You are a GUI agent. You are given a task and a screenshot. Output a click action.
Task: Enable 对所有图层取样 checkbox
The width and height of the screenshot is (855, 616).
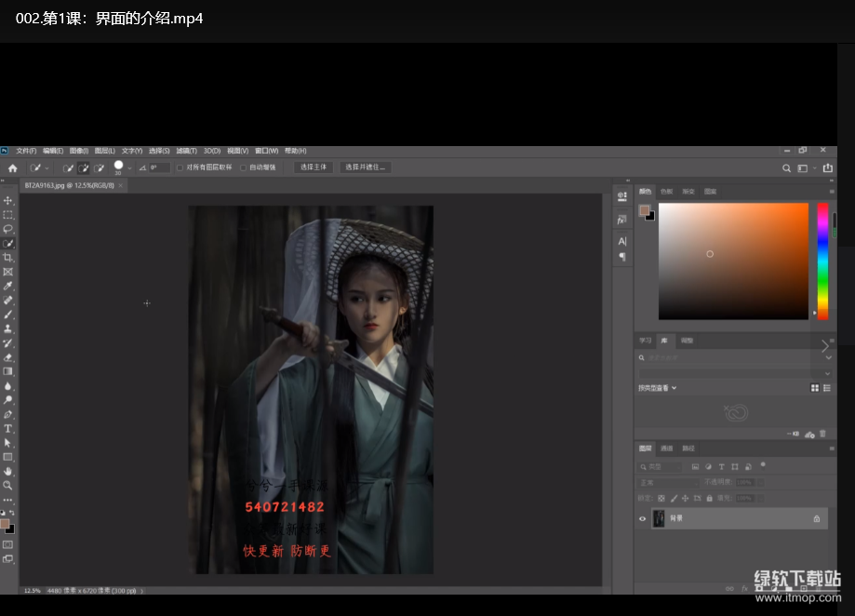180,167
